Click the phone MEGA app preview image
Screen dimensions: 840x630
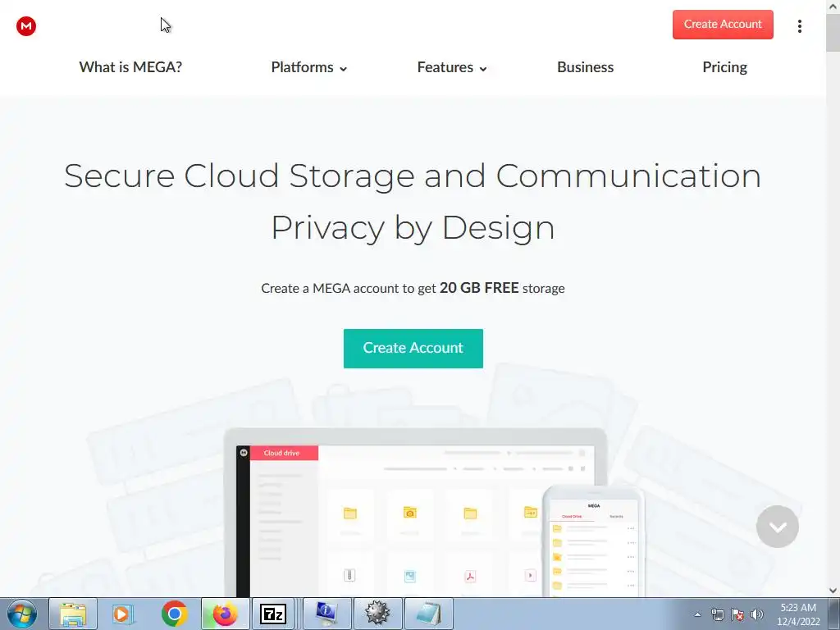[x=594, y=541]
